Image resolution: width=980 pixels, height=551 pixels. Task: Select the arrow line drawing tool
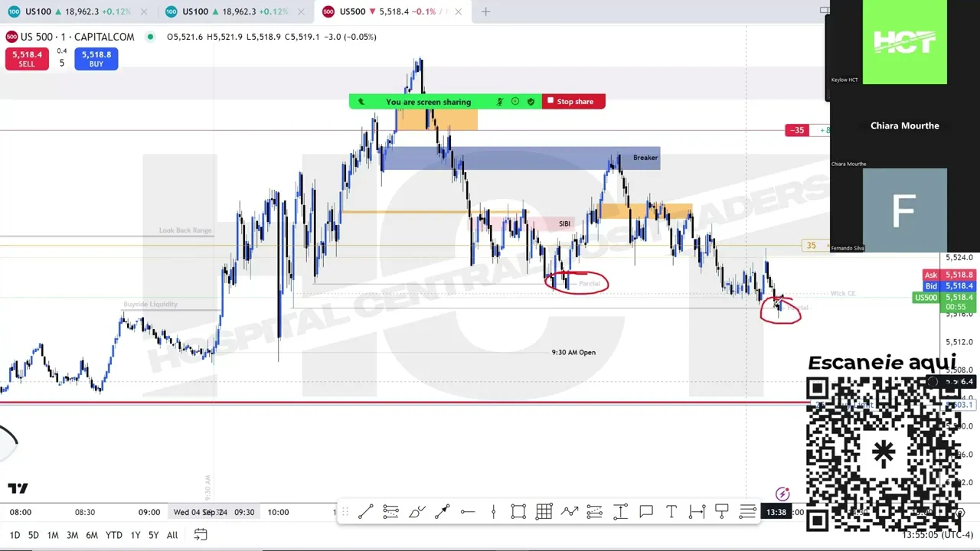click(442, 512)
